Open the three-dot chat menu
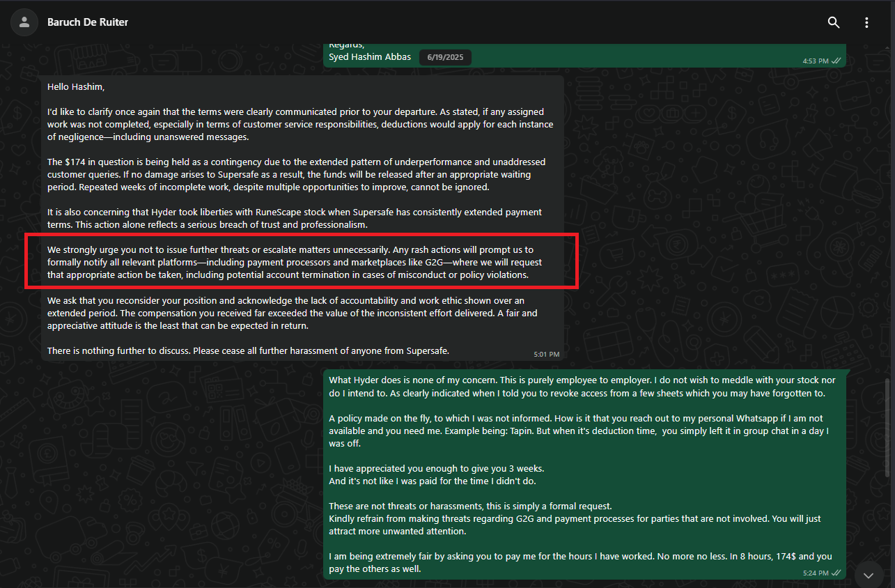895x588 pixels. [x=867, y=22]
